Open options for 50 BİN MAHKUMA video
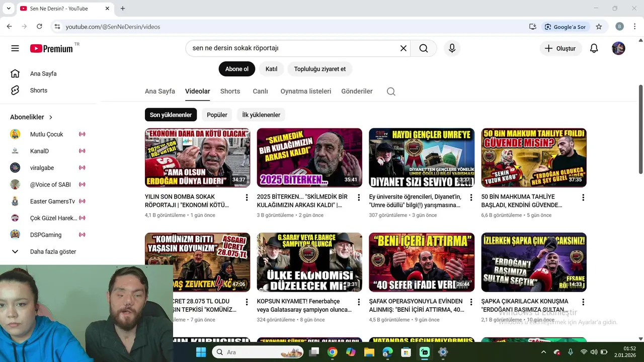The height and width of the screenshot is (362, 644). point(583,198)
